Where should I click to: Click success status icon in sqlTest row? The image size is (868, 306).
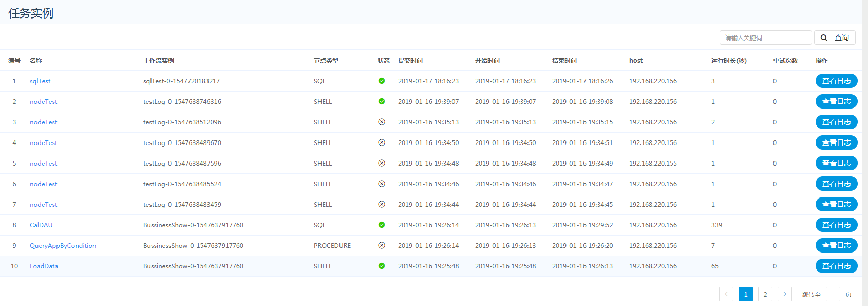click(382, 81)
